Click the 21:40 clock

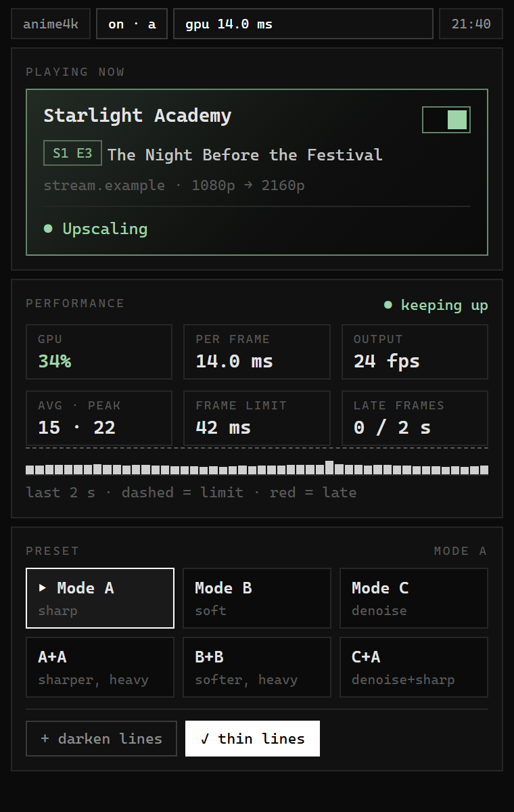471,24
